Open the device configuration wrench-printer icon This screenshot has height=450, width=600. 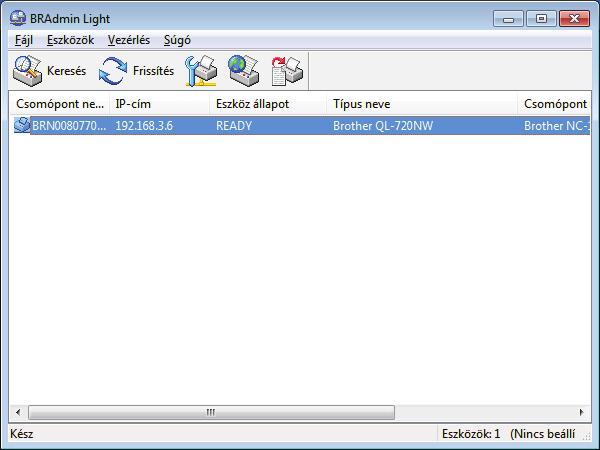(201, 71)
